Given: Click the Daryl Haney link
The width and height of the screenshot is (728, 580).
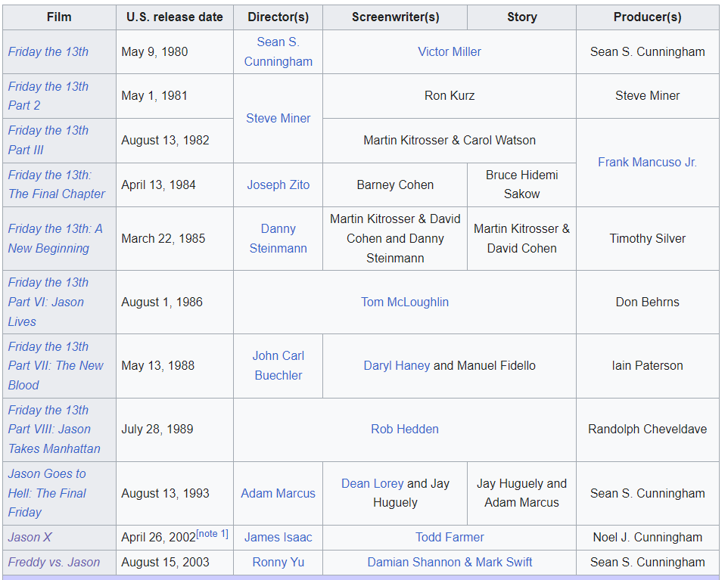Looking at the screenshot, I should tap(397, 366).
